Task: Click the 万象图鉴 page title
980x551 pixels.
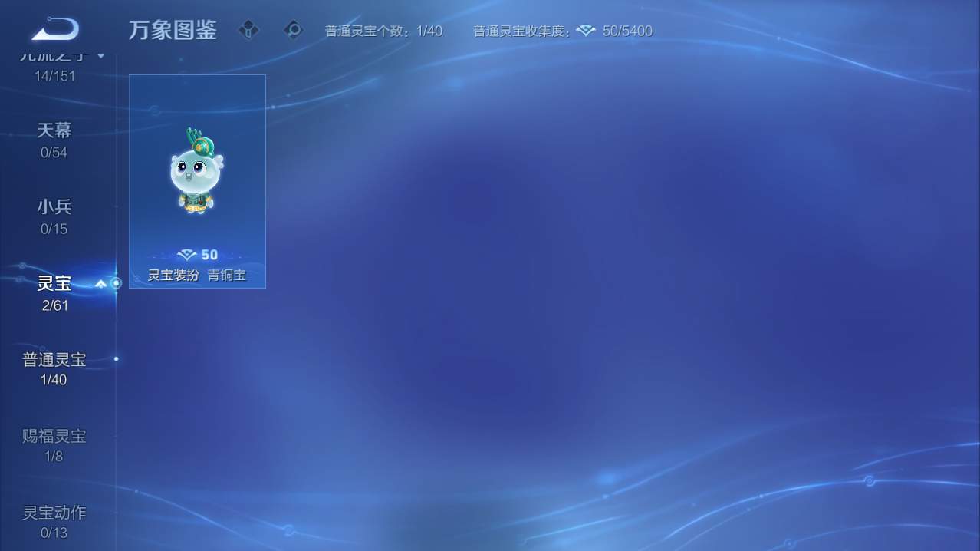Action: tap(173, 30)
